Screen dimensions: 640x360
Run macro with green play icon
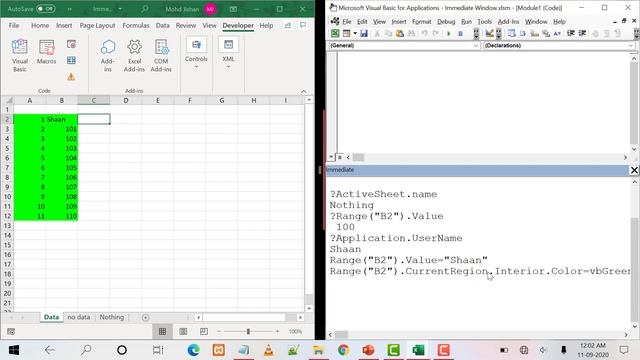pyautogui.click(x=449, y=33)
